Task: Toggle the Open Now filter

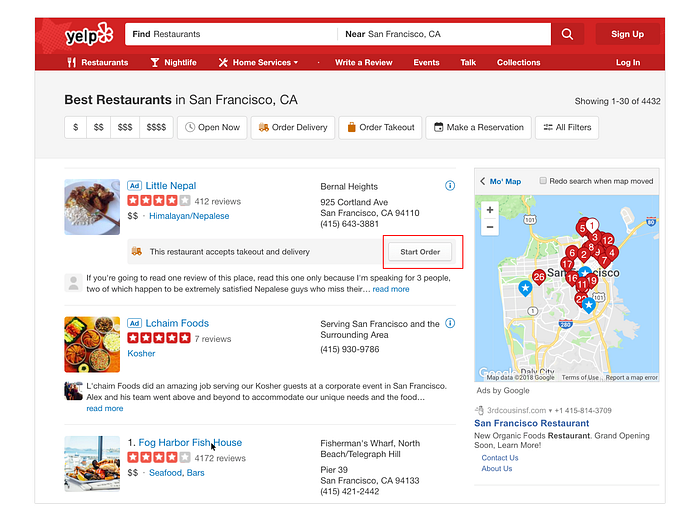Action: point(212,128)
